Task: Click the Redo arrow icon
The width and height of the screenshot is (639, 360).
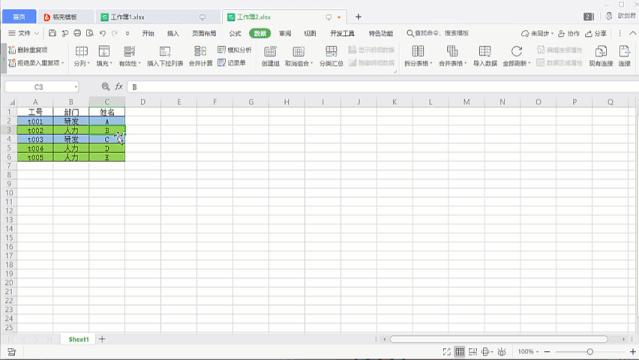Action: pos(115,33)
